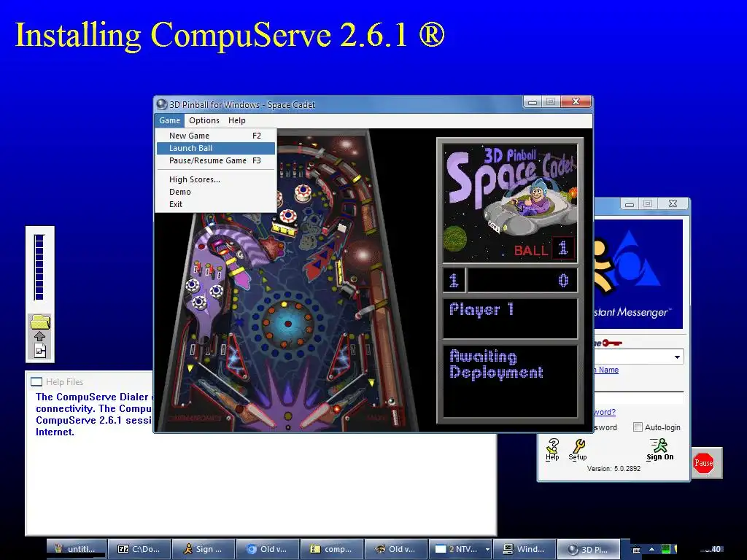Select Launch Ball in the Game menu
This screenshot has width=747, height=560.
(x=216, y=148)
